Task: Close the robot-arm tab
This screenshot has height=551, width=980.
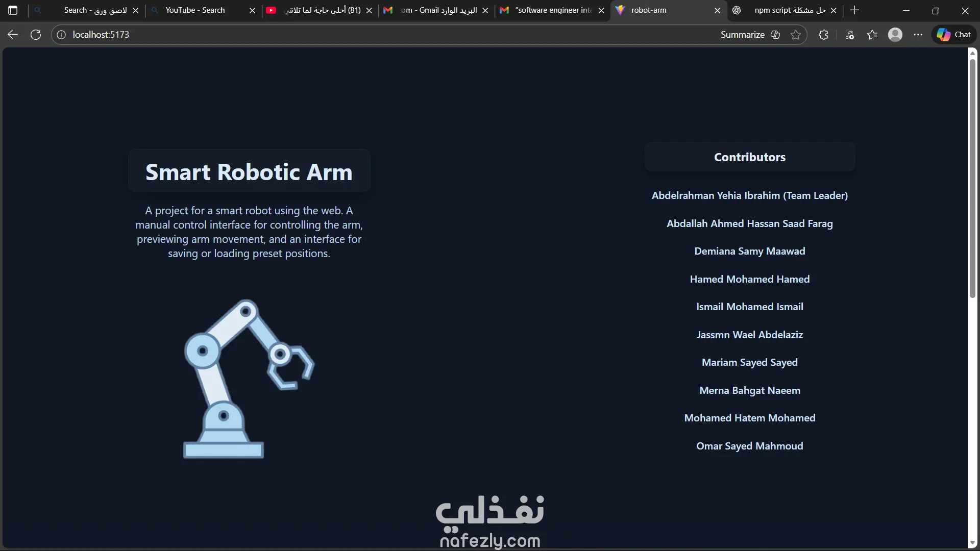Action: click(717, 10)
